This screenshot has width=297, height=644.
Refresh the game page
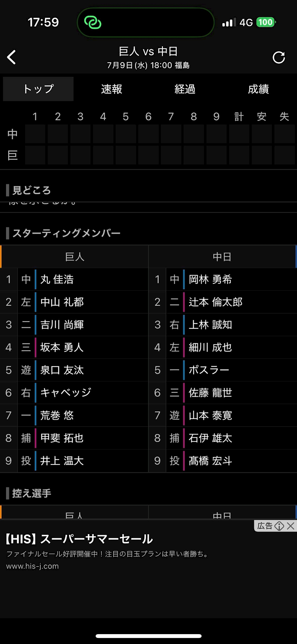tap(279, 57)
